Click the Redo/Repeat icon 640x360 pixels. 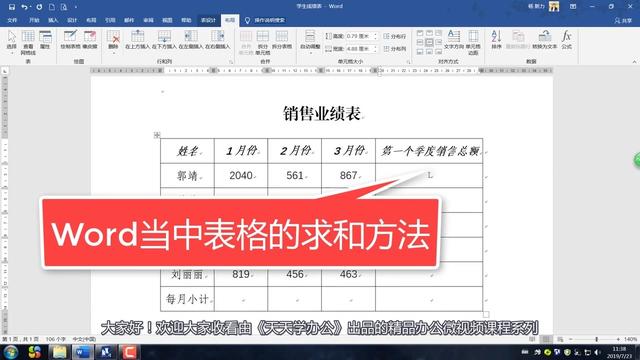point(39,7)
